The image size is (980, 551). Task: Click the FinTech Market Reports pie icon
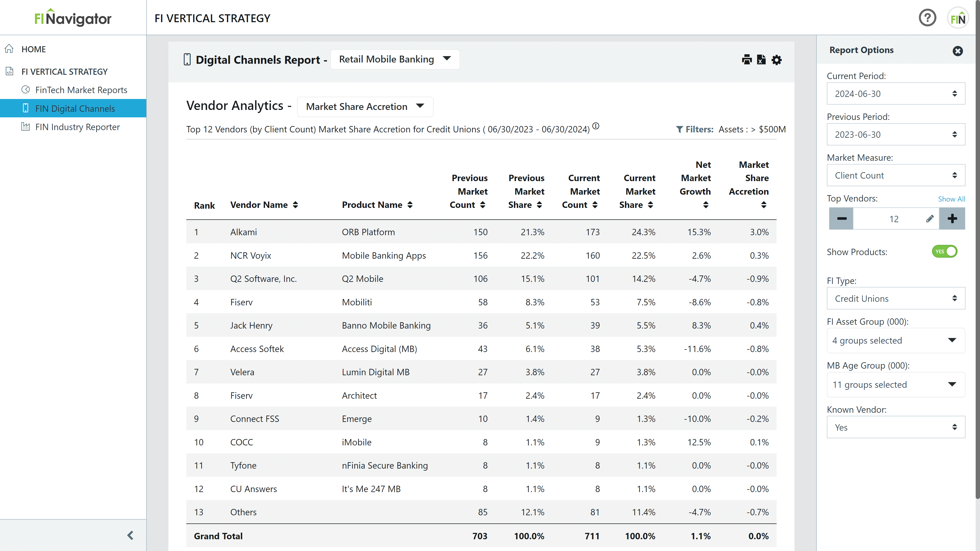point(26,90)
